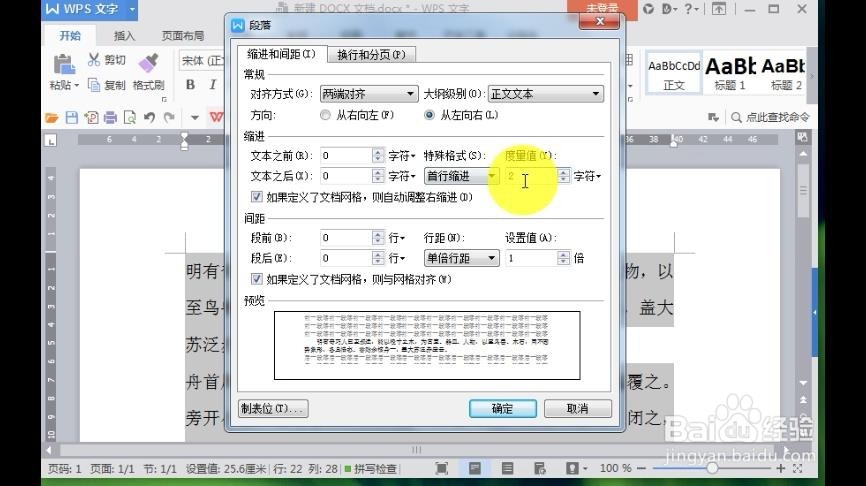
Task: Click the skin/appearance icon in title bar
Action: (649, 9)
